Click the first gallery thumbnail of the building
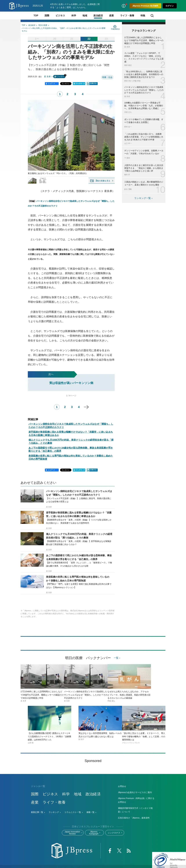 (32, 181)
